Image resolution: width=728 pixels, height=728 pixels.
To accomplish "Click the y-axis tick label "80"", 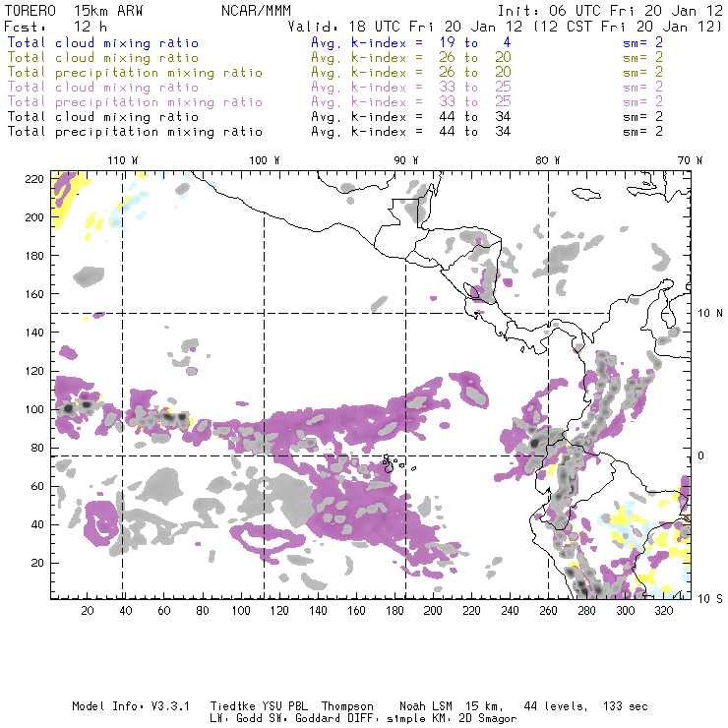I will point(37,448).
